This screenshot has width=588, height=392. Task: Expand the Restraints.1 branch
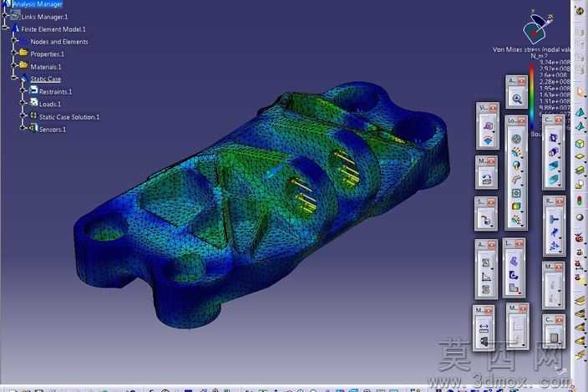[x=23, y=90]
